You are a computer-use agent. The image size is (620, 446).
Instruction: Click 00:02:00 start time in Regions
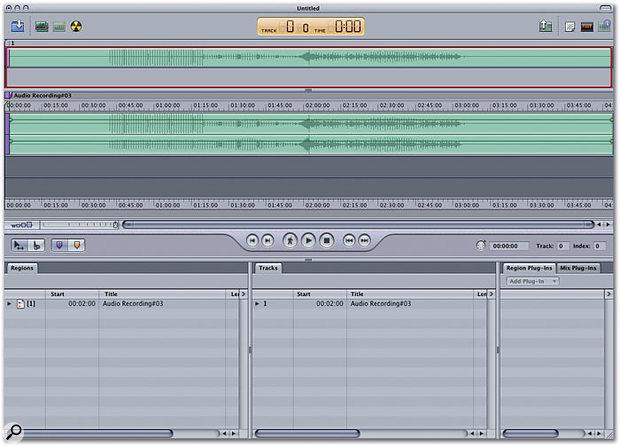82,304
